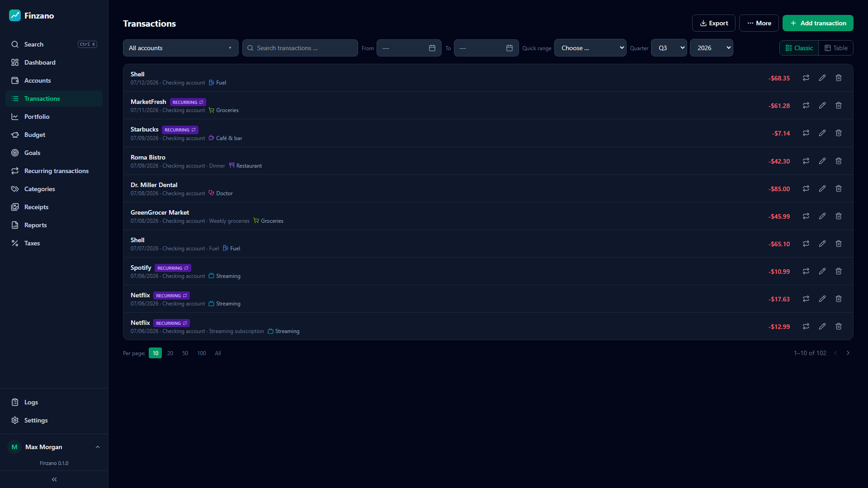Open Accounts in sidebar
868x488 pixels.
pyautogui.click(x=54, y=80)
